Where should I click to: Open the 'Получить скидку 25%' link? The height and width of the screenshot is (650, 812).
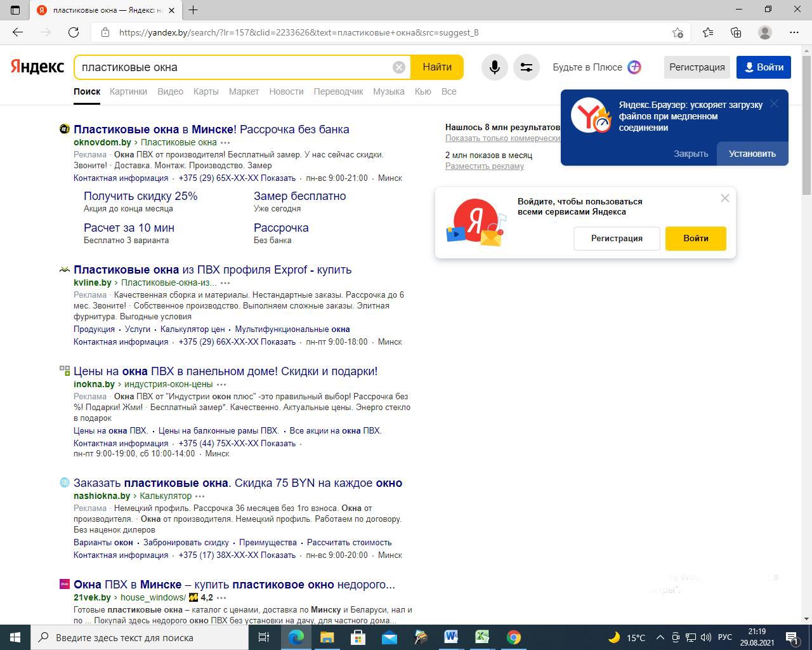[x=140, y=196]
